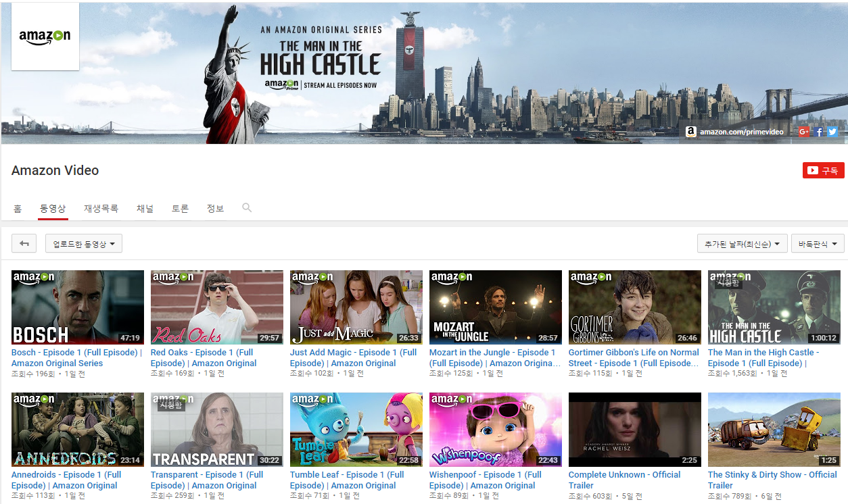Open the 추가된 날짜(최신순) sort dropdown

coord(742,244)
